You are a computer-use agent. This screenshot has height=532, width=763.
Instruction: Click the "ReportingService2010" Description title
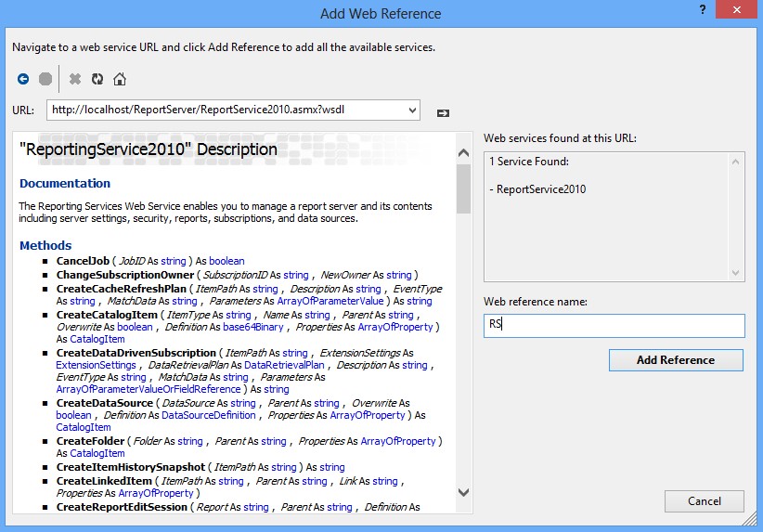tap(149, 149)
